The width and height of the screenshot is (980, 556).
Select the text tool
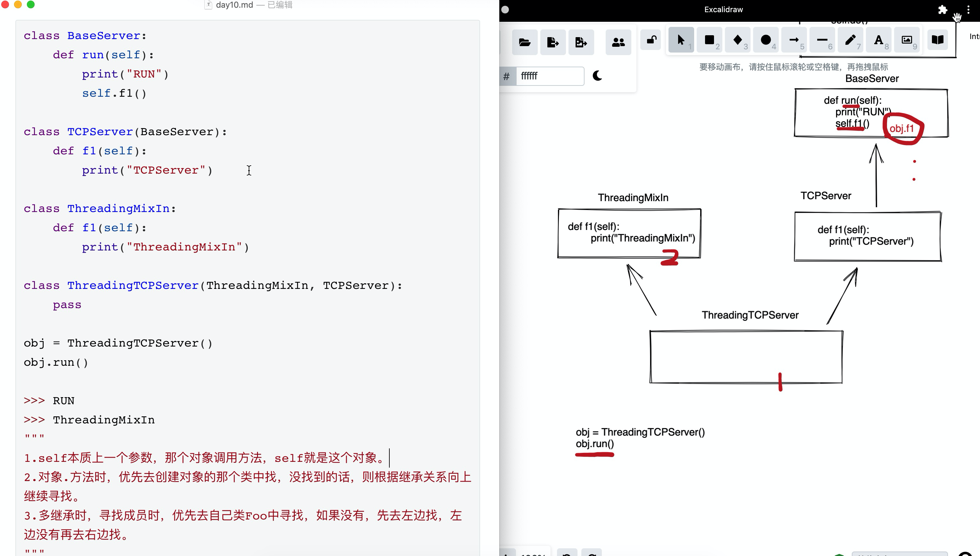coord(878,40)
